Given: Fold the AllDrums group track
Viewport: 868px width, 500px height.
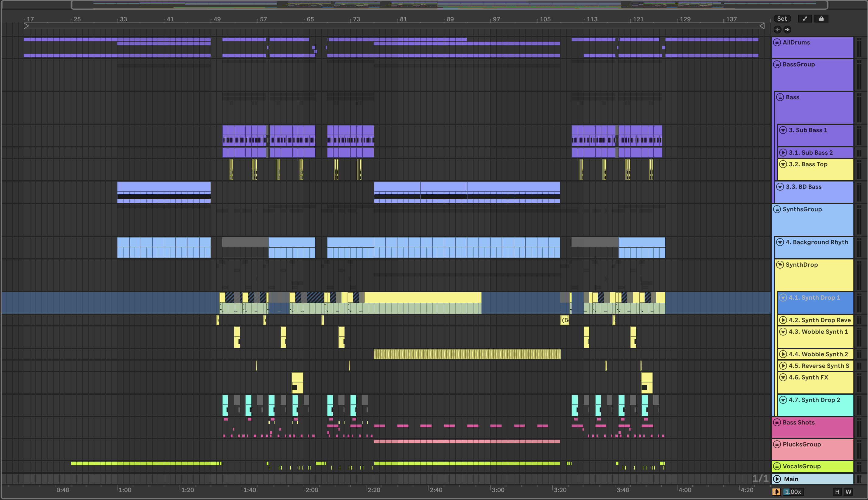Looking at the screenshot, I should click(777, 42).
